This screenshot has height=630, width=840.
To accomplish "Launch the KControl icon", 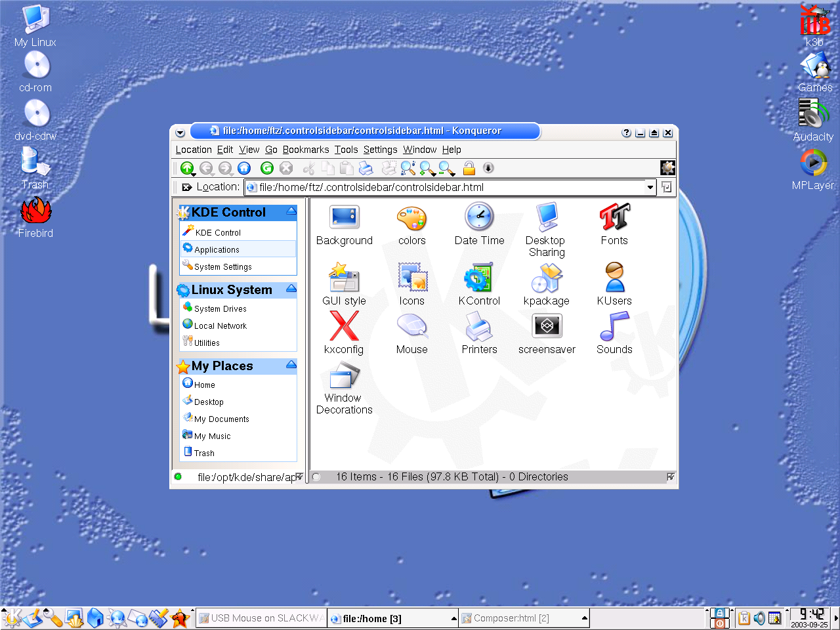I will pyautogui.click(x=479, y=285).
